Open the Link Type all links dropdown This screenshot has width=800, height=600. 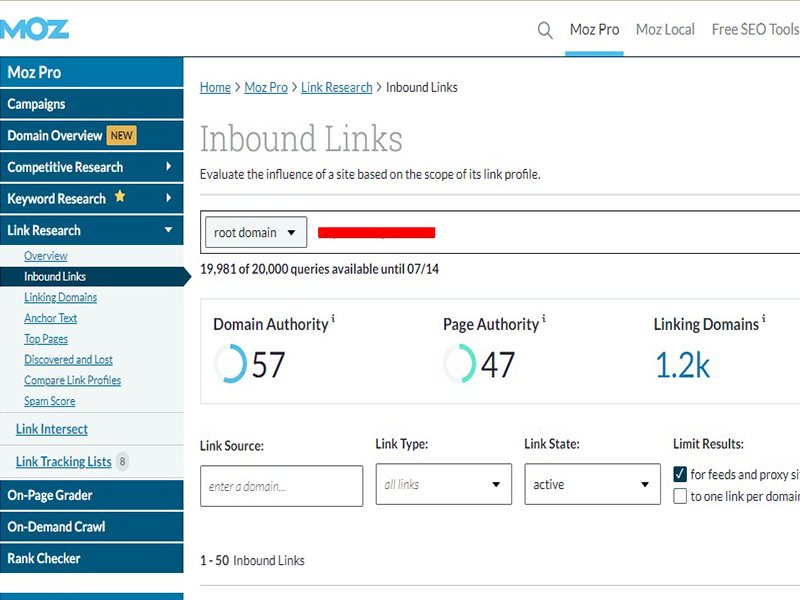point(443,485)
